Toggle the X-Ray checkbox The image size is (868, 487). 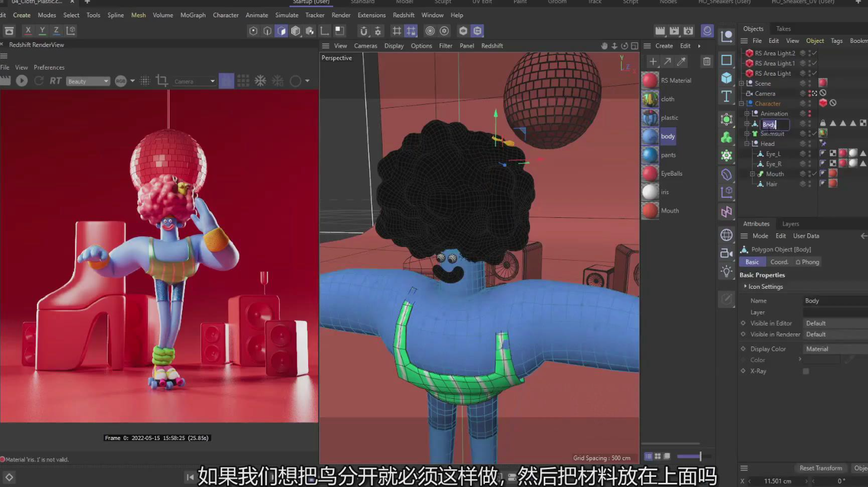coord(806,371)
